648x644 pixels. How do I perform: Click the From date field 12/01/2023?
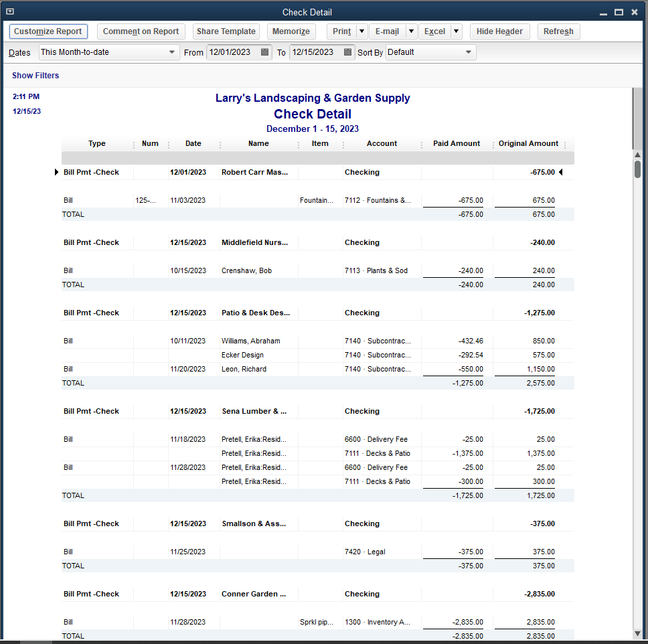point(233,52)
